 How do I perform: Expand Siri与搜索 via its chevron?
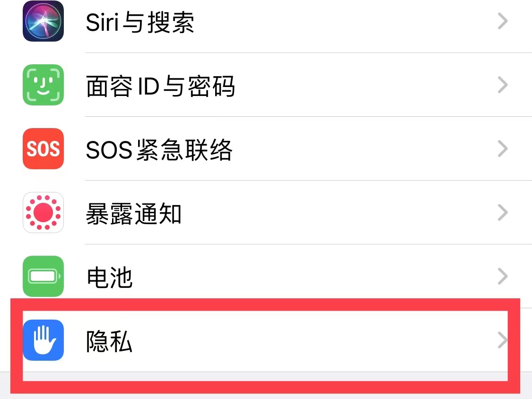coord(503,21)
